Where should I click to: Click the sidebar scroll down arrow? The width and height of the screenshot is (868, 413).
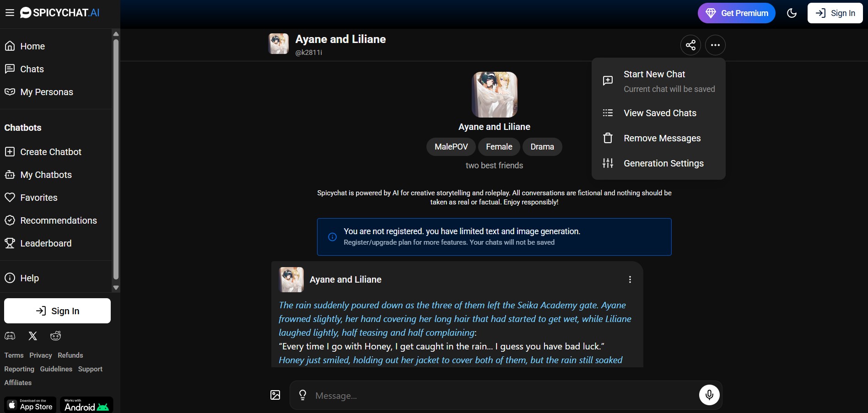pos(116,288)
